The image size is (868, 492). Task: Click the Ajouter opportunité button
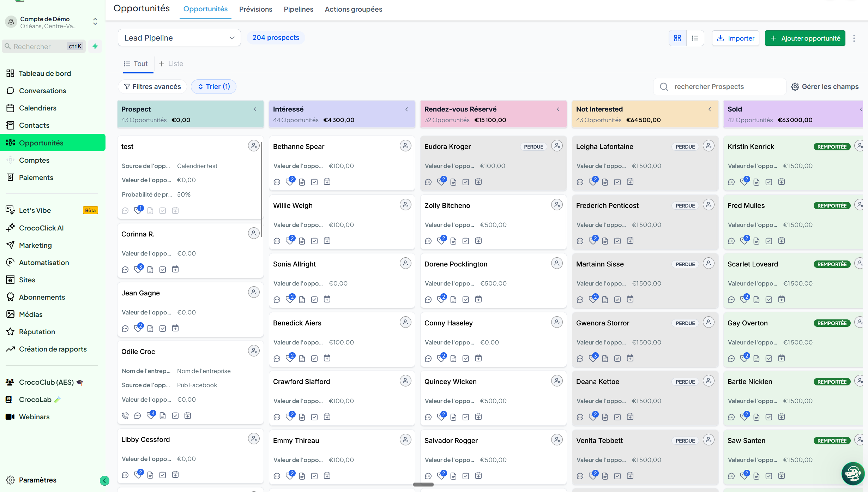805,38
